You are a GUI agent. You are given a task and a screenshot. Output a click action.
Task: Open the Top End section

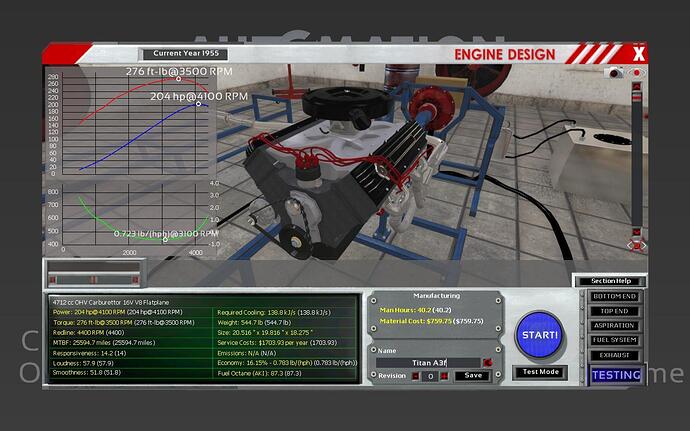click(616, 311)
